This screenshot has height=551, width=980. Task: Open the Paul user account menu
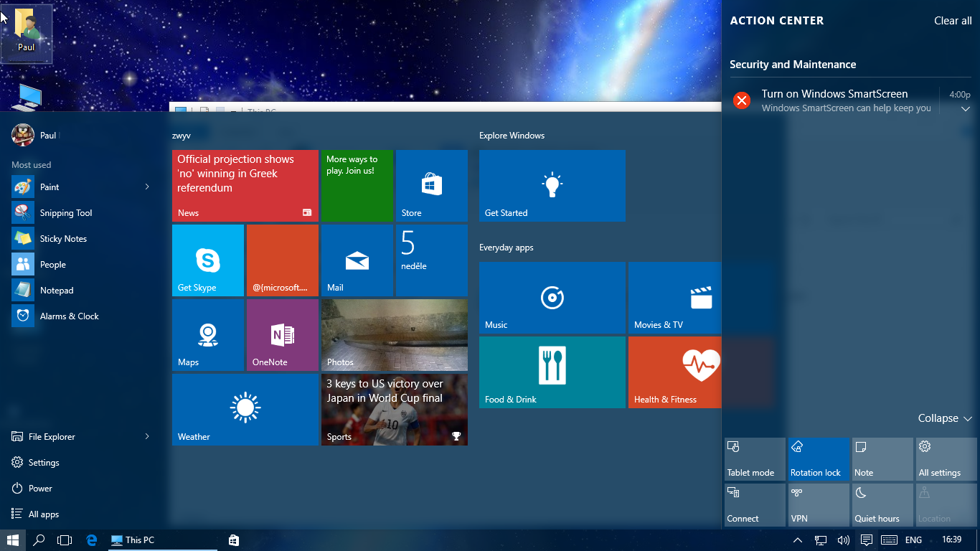34,135
